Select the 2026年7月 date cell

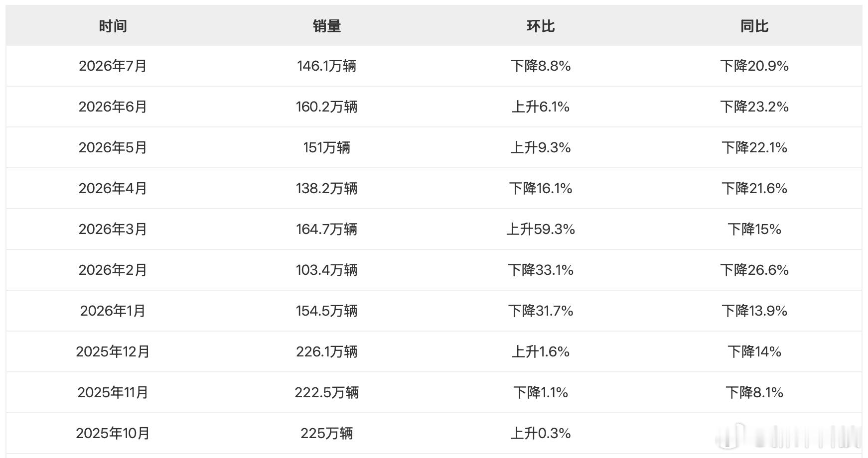[x=113, y=66]
